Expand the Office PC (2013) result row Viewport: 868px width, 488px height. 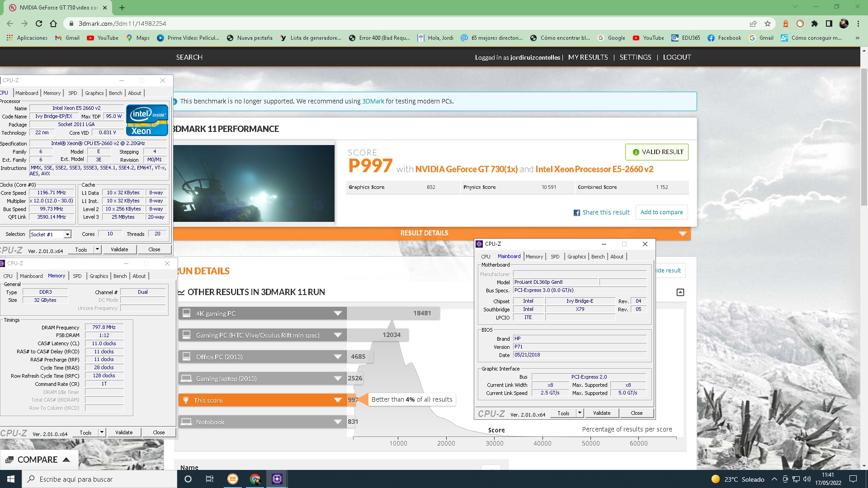point(263,357)
